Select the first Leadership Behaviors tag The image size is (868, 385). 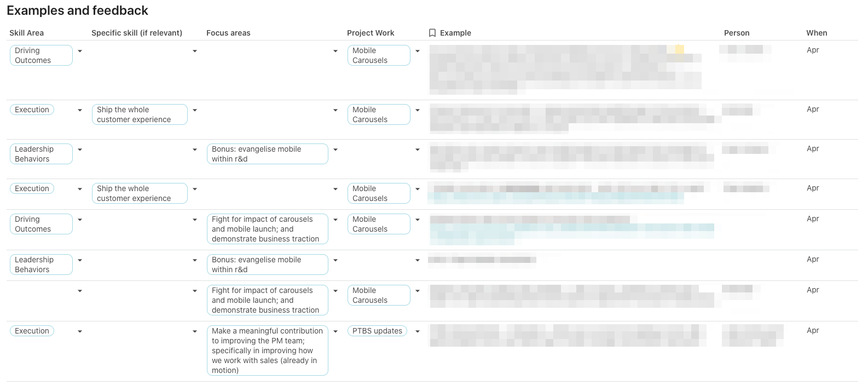[41, 154]
